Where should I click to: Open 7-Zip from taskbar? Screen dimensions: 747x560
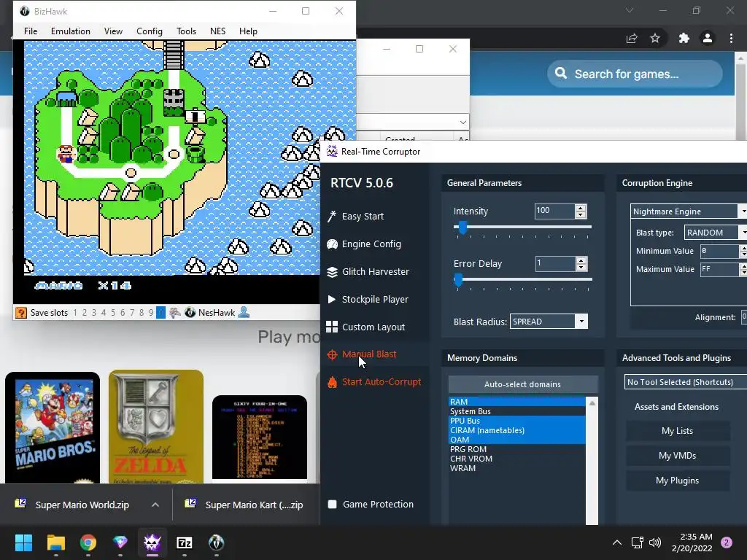click(185, 542)
